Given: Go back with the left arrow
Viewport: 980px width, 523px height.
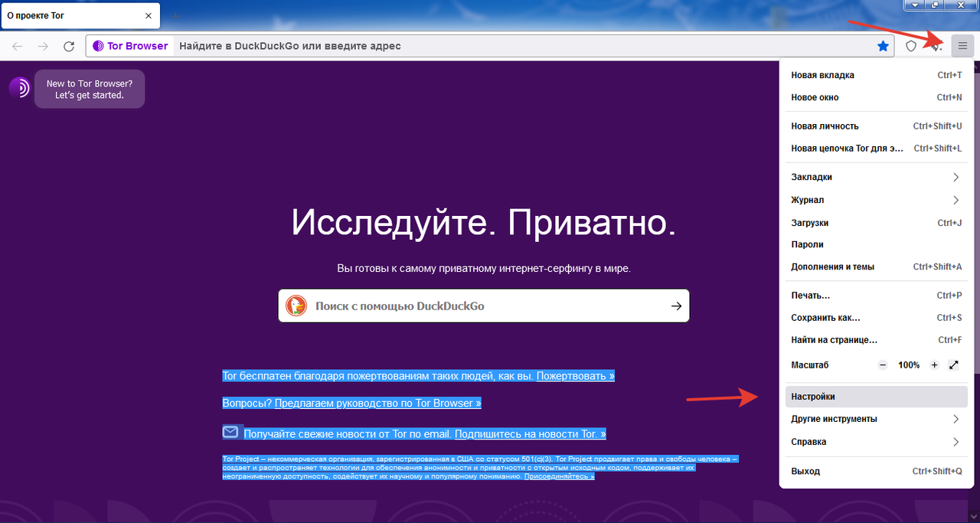Looking at the screenshot, I should click(18, 46).
